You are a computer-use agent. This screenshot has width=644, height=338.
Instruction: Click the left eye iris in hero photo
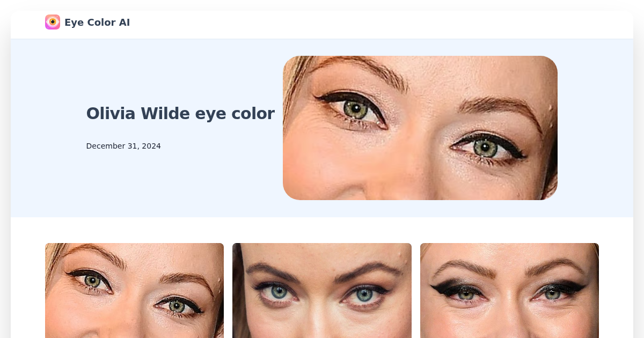pyautogui.click(x=355, y=109)
